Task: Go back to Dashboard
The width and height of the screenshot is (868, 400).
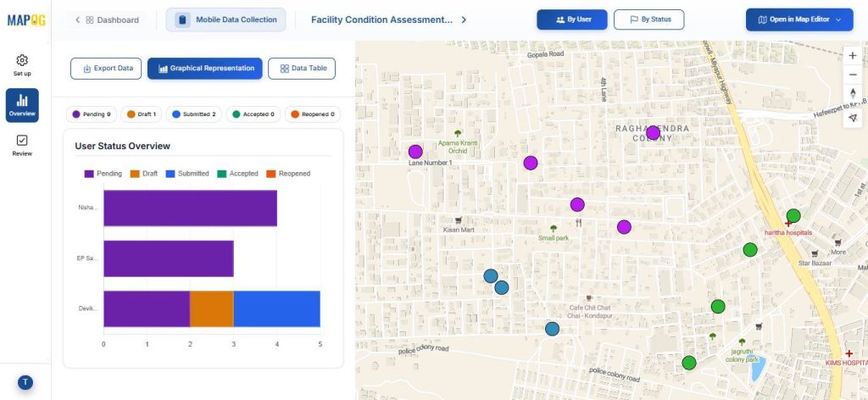Action: 107,19
